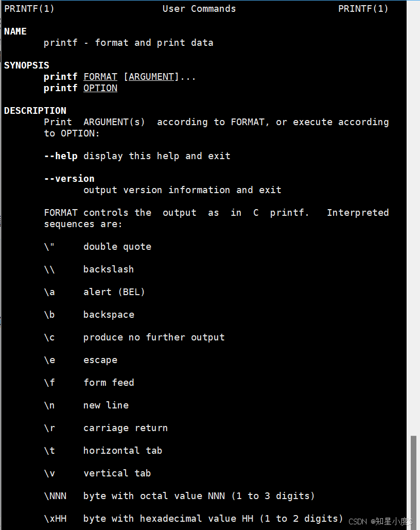Click the \c produce no further output line
Screen dimensions: 420x530
(134, 337)
